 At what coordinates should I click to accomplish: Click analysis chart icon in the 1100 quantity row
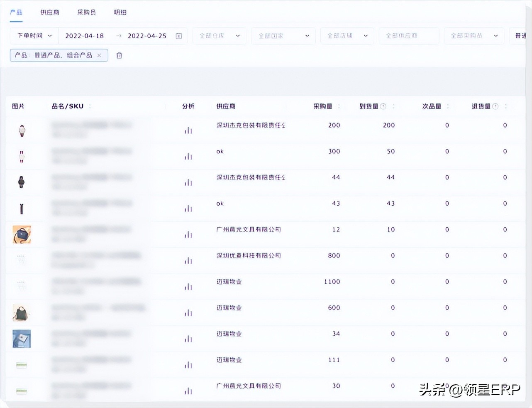[188, 287]
